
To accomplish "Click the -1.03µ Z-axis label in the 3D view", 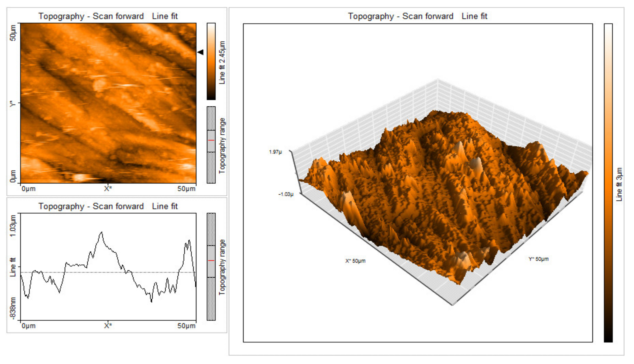I will (286, 194).
